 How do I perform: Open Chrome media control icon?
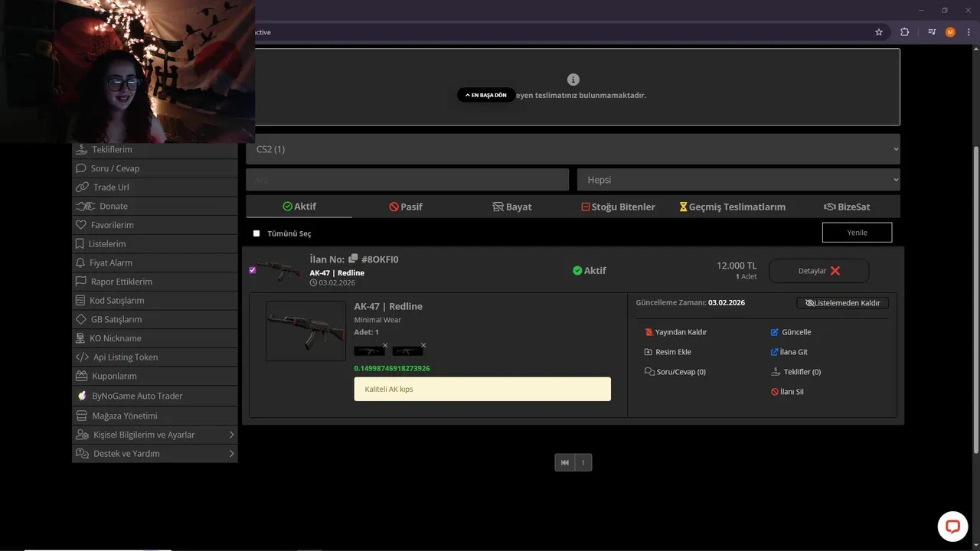(x=932, y=32)
